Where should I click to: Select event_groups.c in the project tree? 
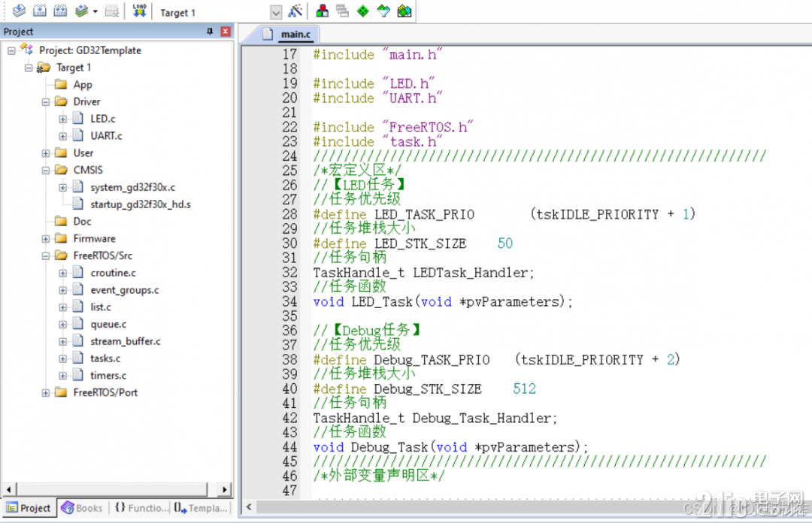[x=124, y=290]
